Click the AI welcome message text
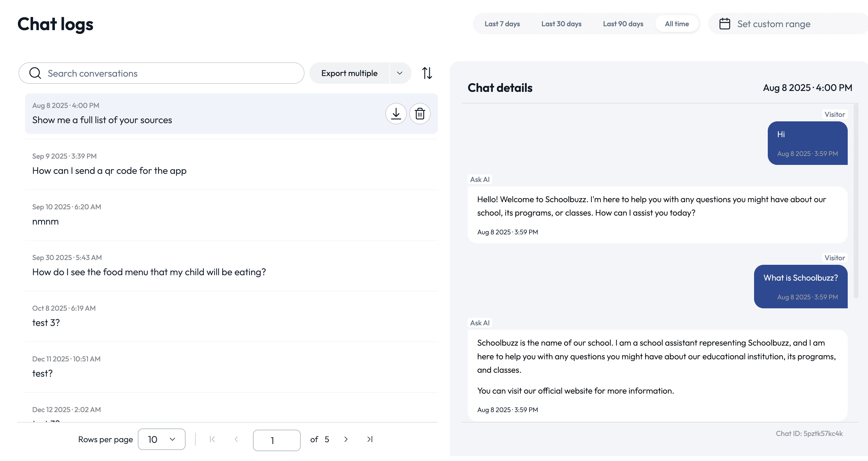 pyautogui.click(x=651, y=206)
